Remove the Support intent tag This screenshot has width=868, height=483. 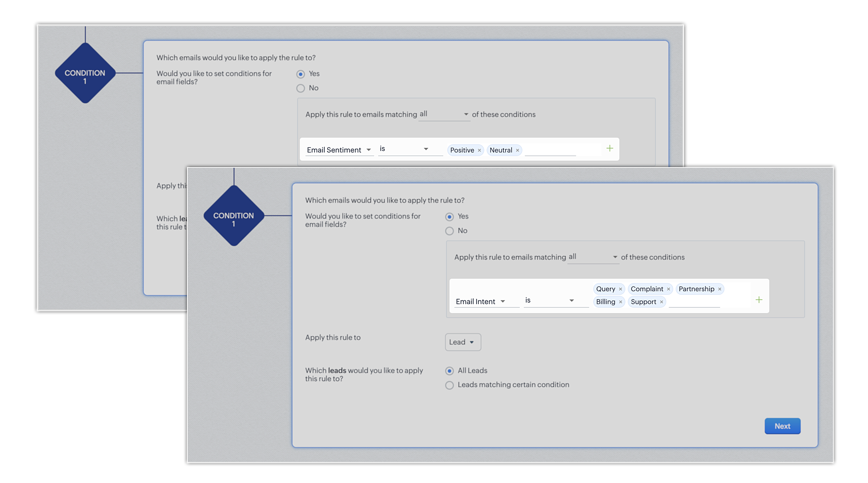(x=661, y=302)
